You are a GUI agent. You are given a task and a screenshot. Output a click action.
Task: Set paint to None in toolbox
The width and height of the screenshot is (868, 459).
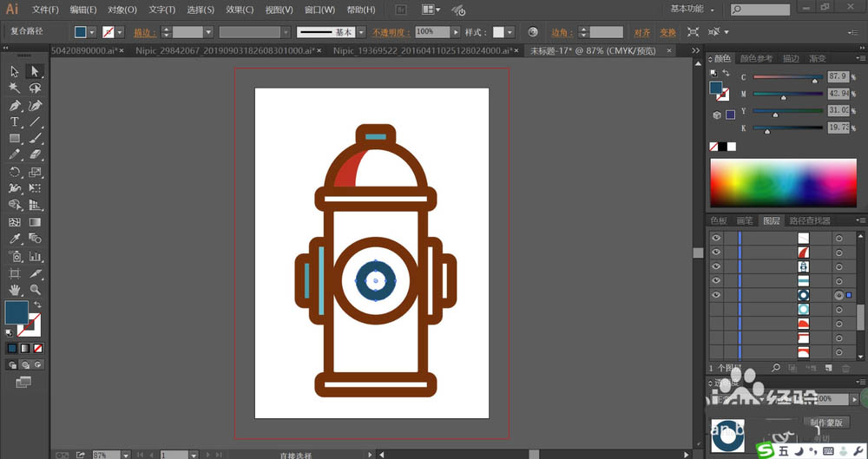click(x=37, y=348)
